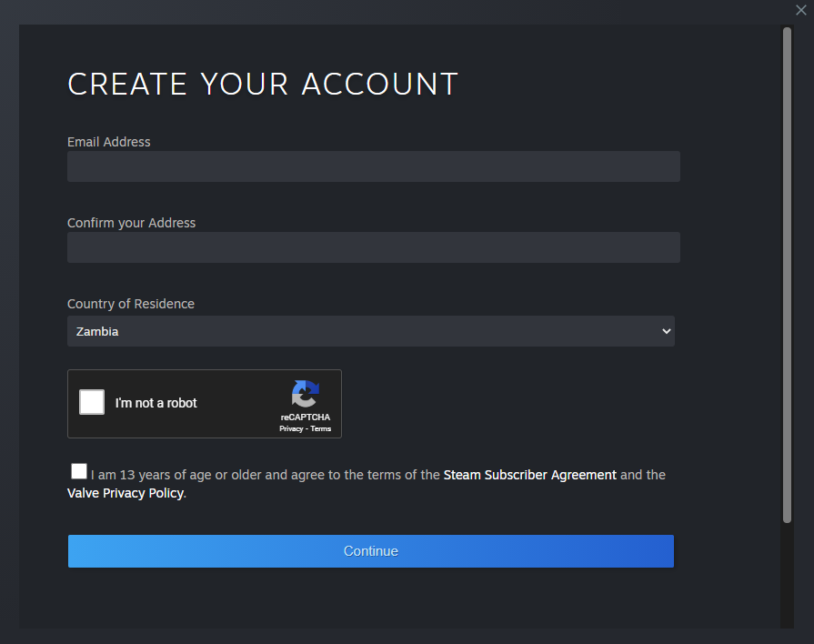This screenshot has width=814, height=644.
Task: Open the Steam Subscriber Agreement link
Action: 529,475
